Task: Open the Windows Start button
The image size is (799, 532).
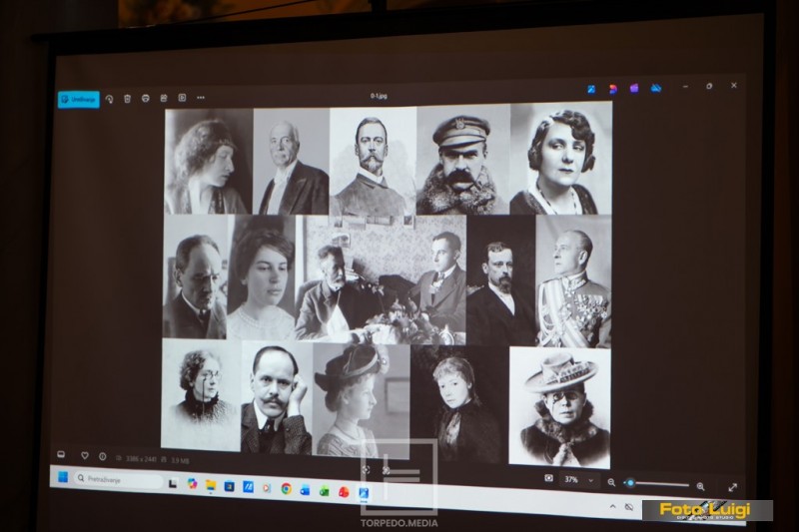Action: coord(63,477)
